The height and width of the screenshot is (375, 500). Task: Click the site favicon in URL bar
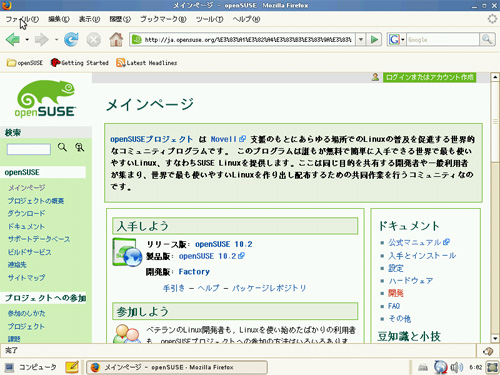[x=137, y=40]
